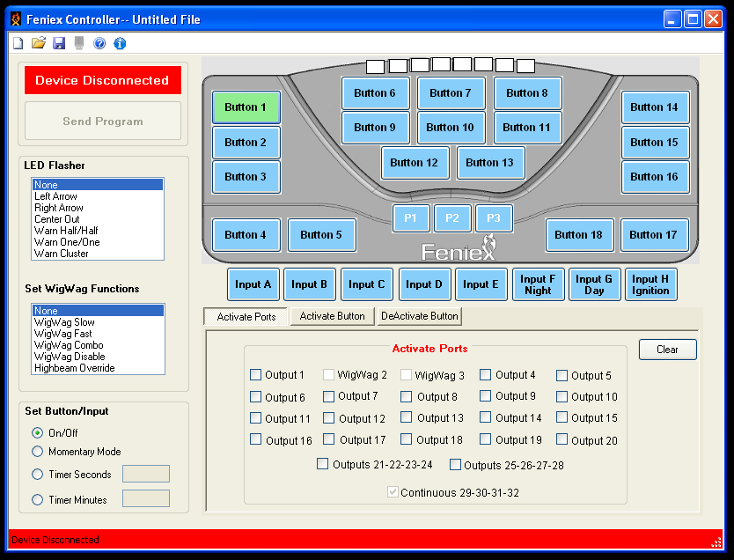Viewport: 734px width, 560px height.
Task: Select Button 14 on the controller
Action: tap(655, 107)
